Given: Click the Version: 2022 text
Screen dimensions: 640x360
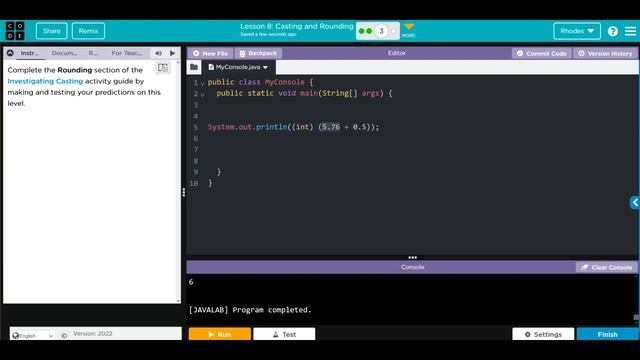Looking at the screenshot, I should [x=93, y=334].
